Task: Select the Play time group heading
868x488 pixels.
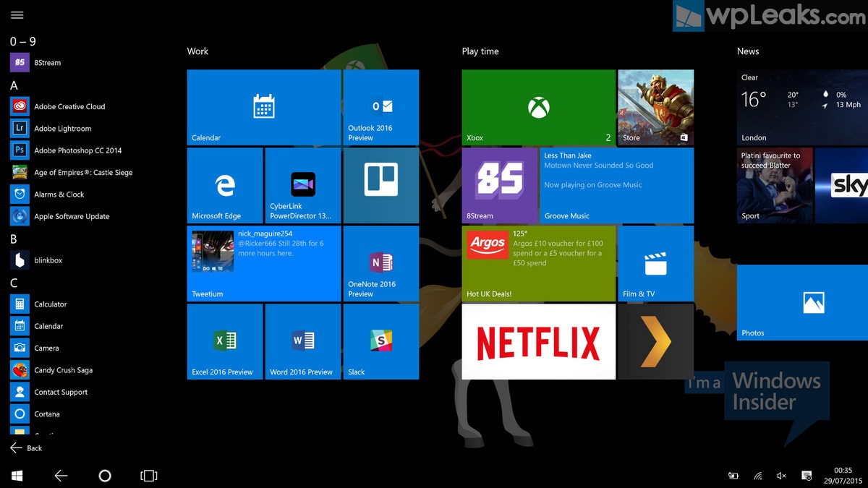Action: pyautogui.click(x=480, y=51)
